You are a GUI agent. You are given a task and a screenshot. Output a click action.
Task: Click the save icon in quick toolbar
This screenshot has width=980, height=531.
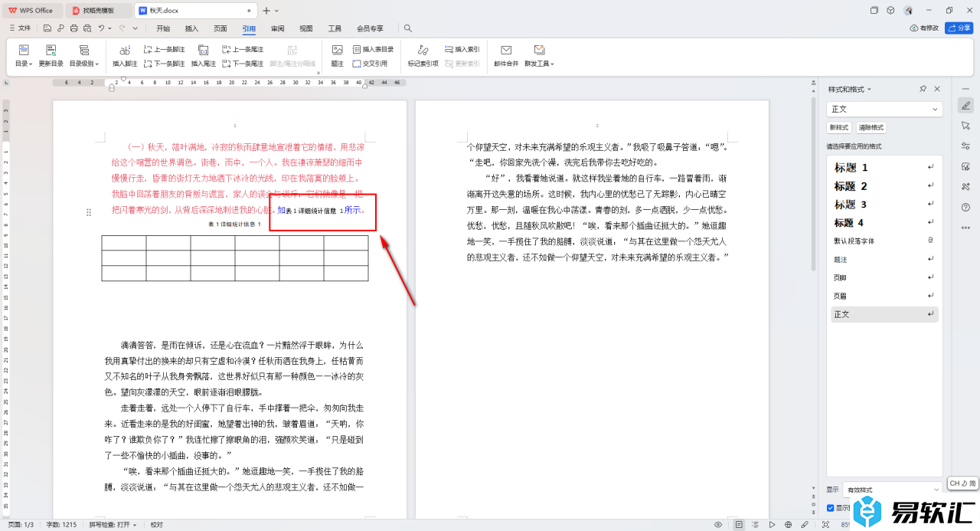point(47,28)
